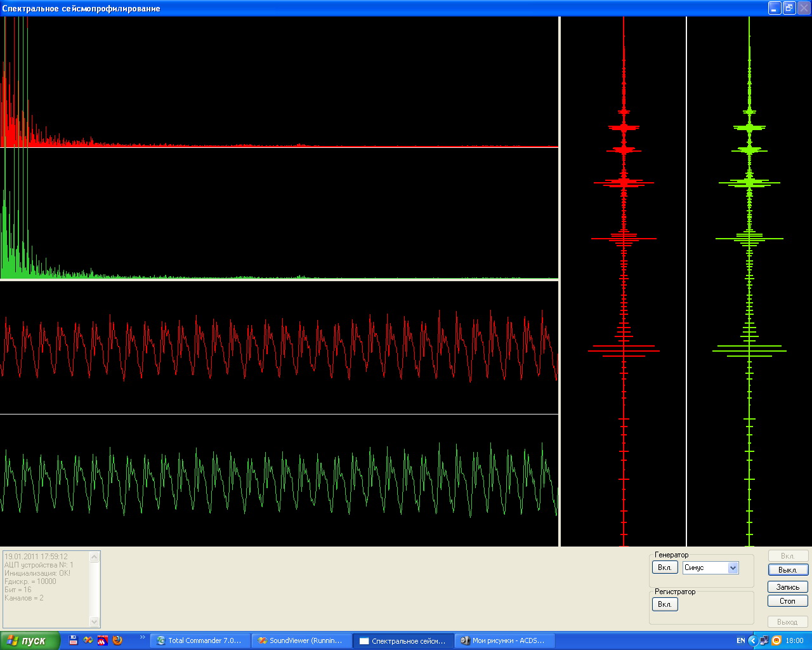Expand the quick launch overflow chevron
812x650 pixels.
pos(142,637)
